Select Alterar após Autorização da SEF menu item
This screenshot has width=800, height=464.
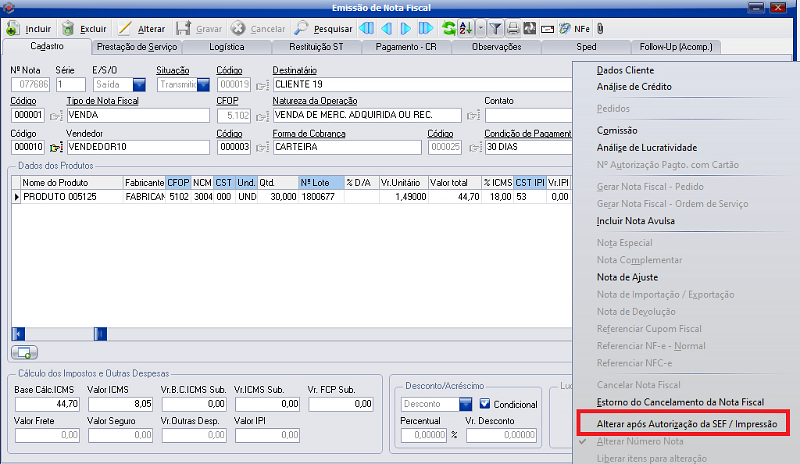point(687,424)
